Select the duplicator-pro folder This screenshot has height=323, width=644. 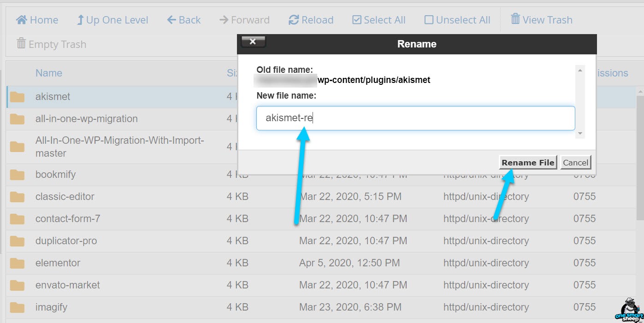(321, 241)
